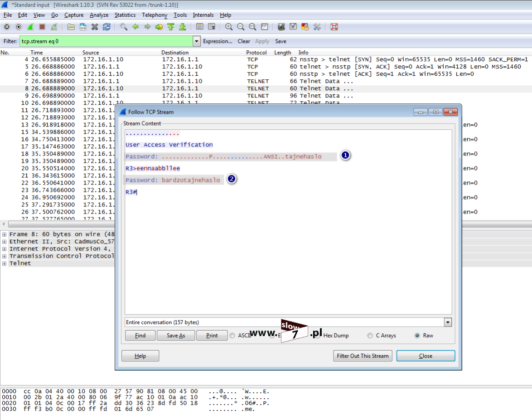Viewport: 532px width, 420px height.
Task: Select packet row number 4
Action: tap(266, 59)
